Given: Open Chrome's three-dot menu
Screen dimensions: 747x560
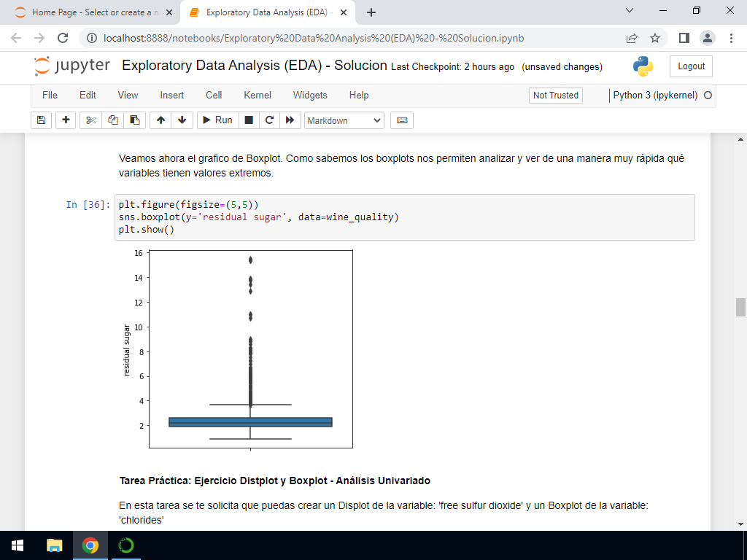Looking at the screenshot, I should coord(731,38).
